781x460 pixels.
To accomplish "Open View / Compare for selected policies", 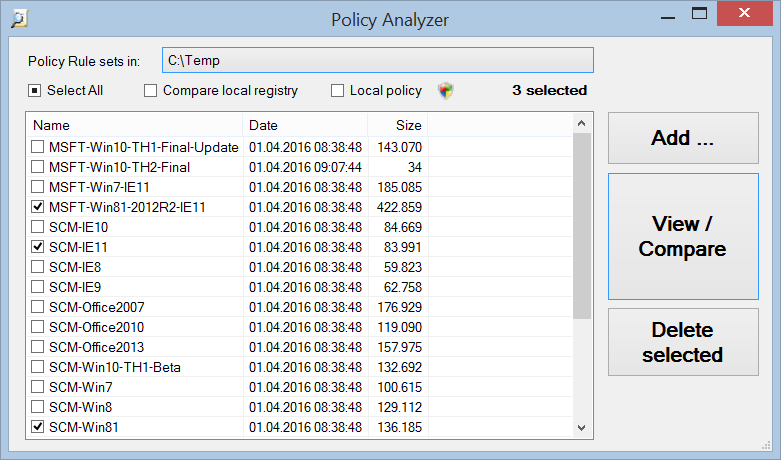I will click(683, 236).
